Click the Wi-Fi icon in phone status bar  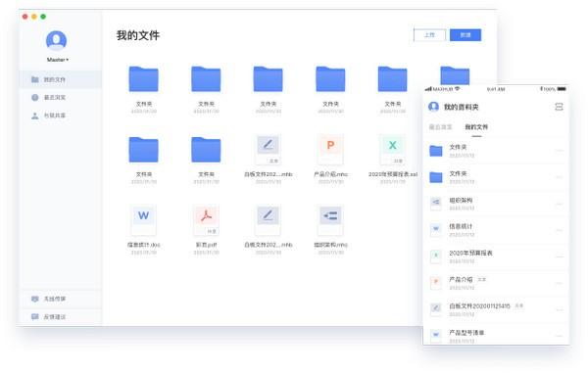[457, 89]
